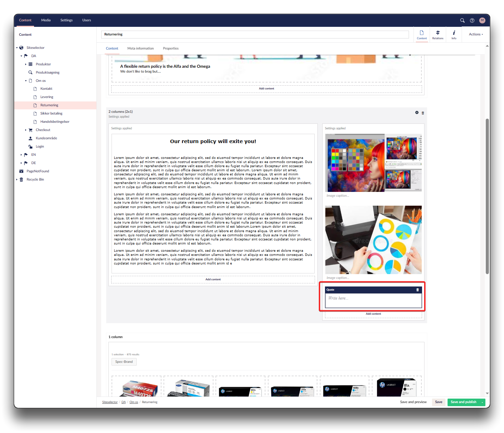Image resolution: width=504 pixels, height=433 pixels.
Task: Switch to the Meta information tab
Action: (140, 48)
